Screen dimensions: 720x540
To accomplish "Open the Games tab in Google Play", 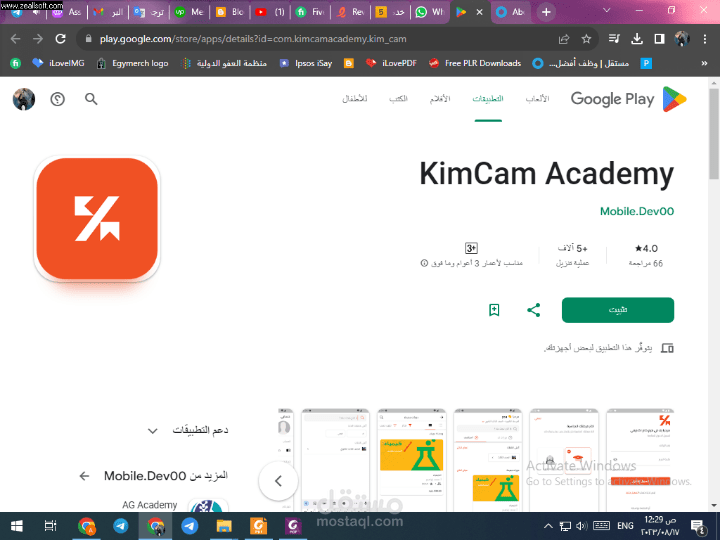I will tap(537, 99).
